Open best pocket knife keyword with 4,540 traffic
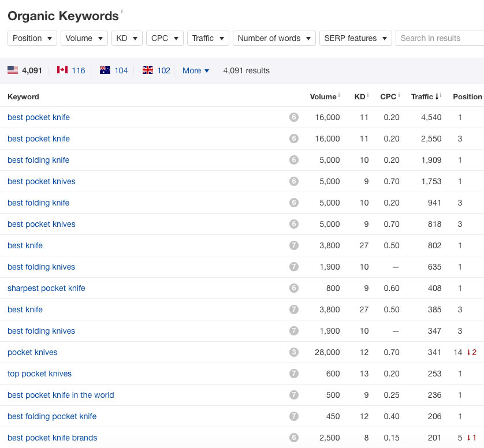 (39, 117)
